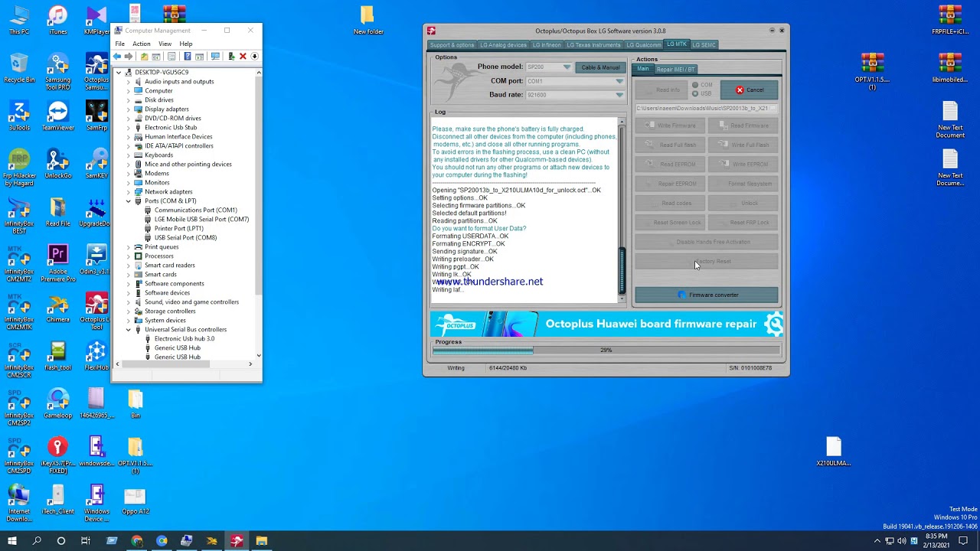Launch UnlockGo desktop shortcut

pos(57,164)
